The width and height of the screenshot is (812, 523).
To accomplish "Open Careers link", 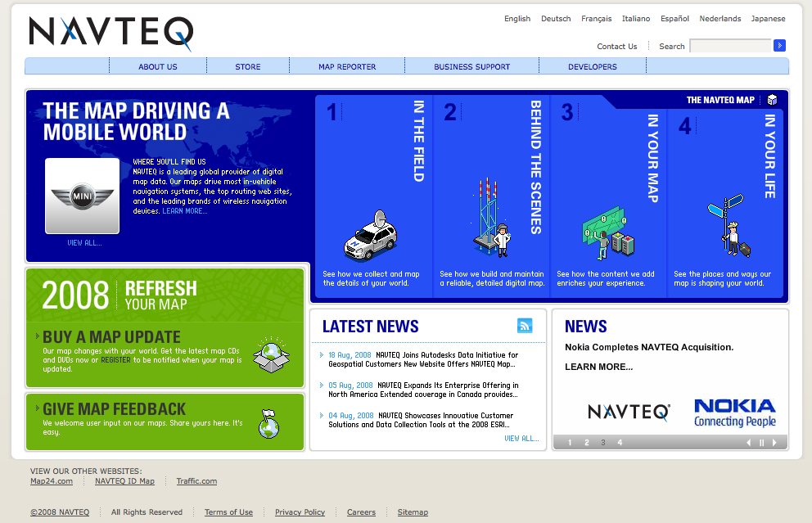I will click(361, 512).
